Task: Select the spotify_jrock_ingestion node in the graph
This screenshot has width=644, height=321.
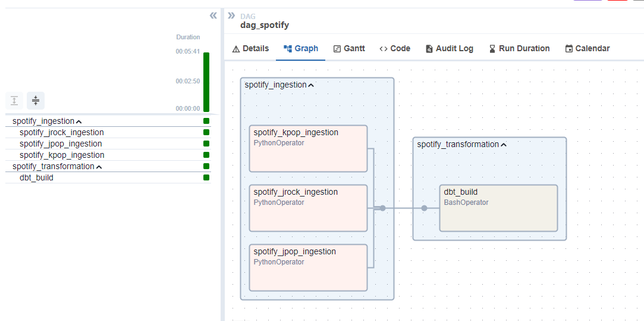Action: [308, 208]
